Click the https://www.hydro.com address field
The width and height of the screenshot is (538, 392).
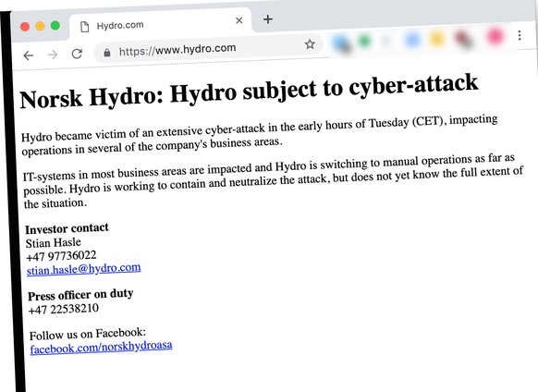[209, 49]
